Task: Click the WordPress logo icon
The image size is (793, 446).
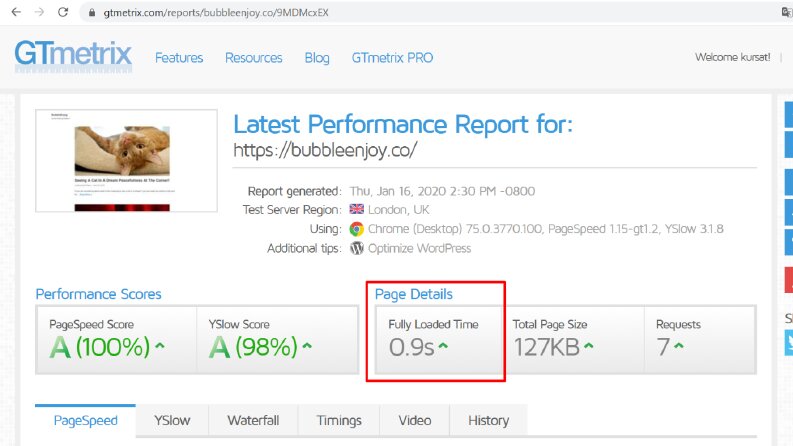Action: pyautogui.click(x=357, y=248)
